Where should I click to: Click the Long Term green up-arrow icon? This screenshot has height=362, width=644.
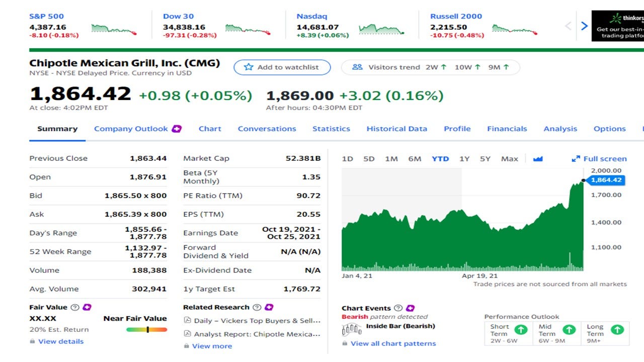click(617, 330)
